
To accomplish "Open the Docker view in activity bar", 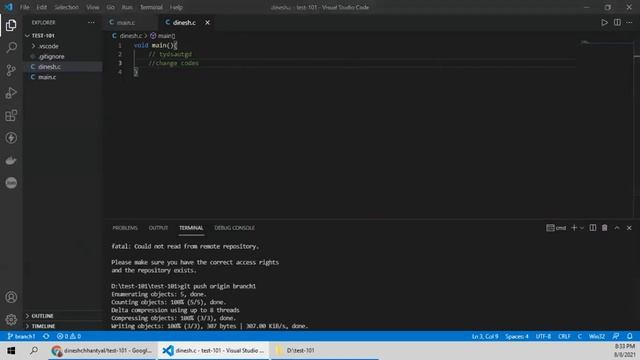I will click(11, 160).
